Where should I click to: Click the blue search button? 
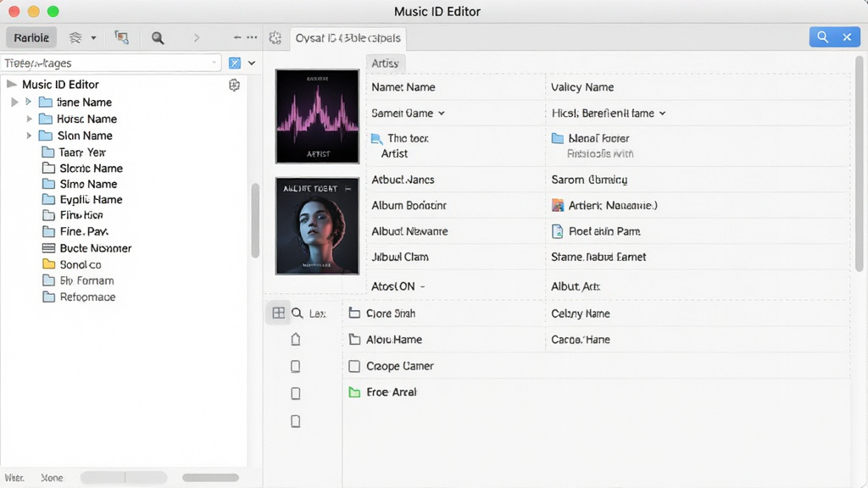pos(822,37)
